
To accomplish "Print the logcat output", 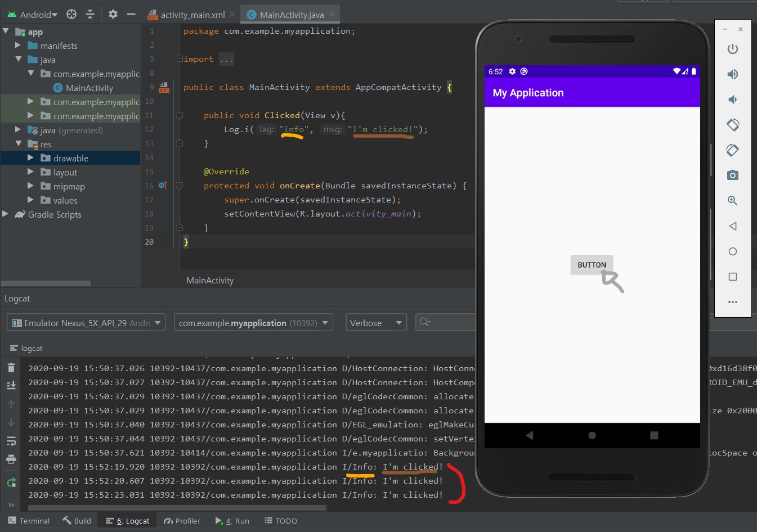I will click(11, 459).
